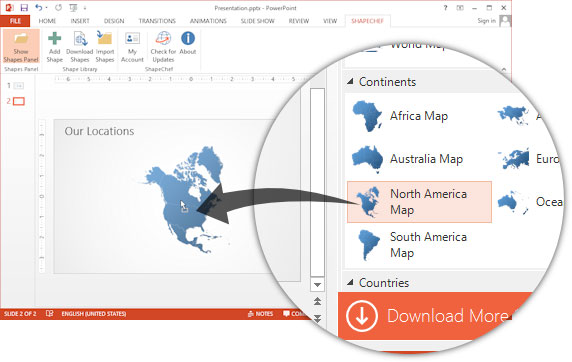Click ENGLISH (UNITED STATES) language indicator
Screen dimensions: 572x362
pos(94,314)
